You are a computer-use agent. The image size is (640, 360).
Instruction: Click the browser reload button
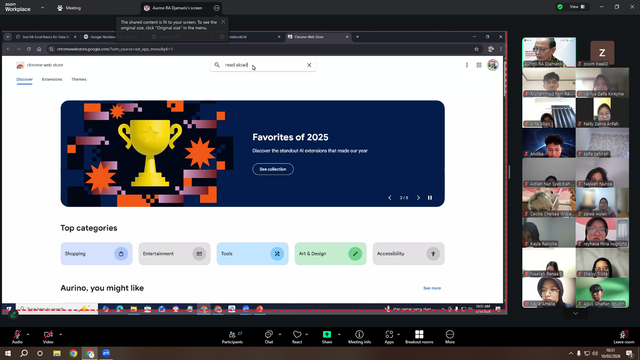pyautogui.click(x=29, y=49)
